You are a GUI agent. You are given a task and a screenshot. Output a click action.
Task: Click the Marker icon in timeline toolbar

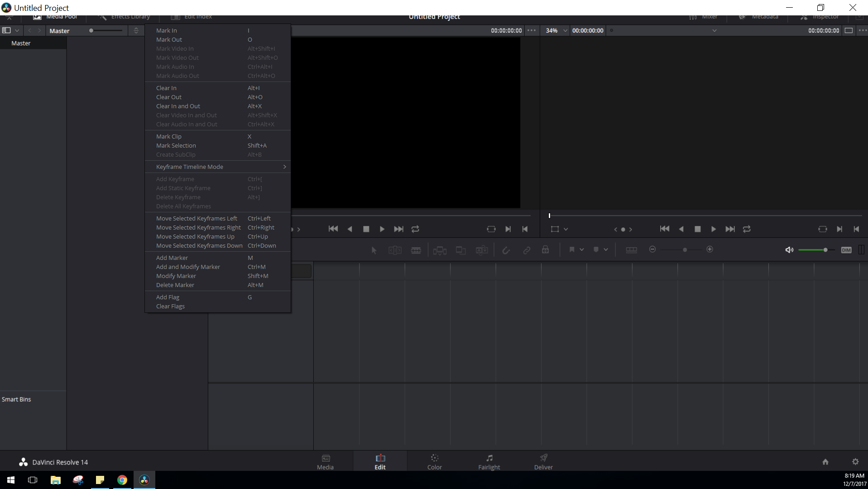tap(596, 249)
